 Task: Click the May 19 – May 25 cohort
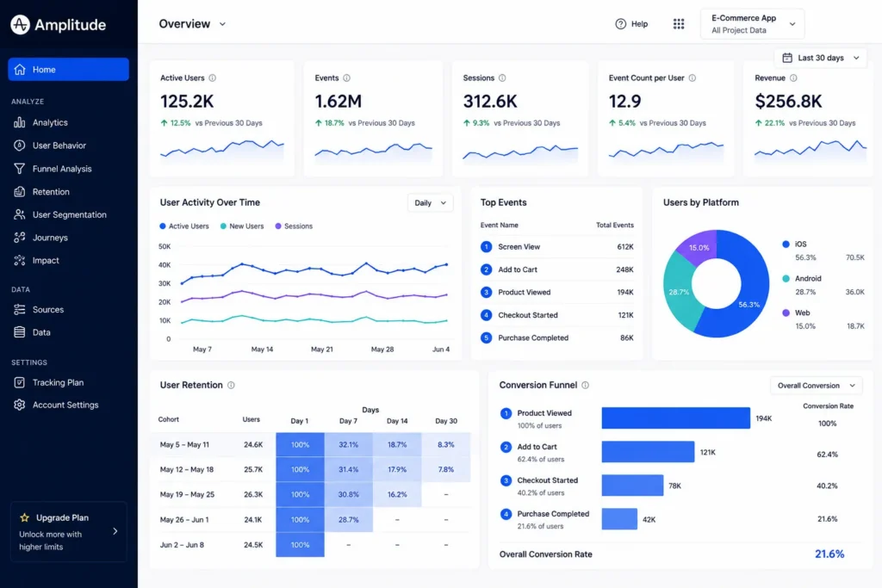click(x=187, y=494)
